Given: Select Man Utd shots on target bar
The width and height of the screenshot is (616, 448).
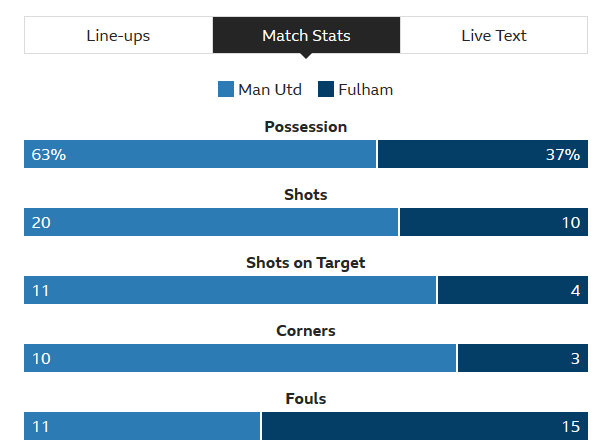Looking at the screenshot, I should [x=230, y=290].
